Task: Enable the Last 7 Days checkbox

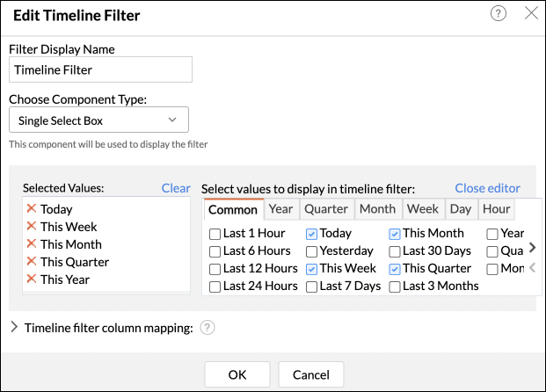Action: [311, 287]
